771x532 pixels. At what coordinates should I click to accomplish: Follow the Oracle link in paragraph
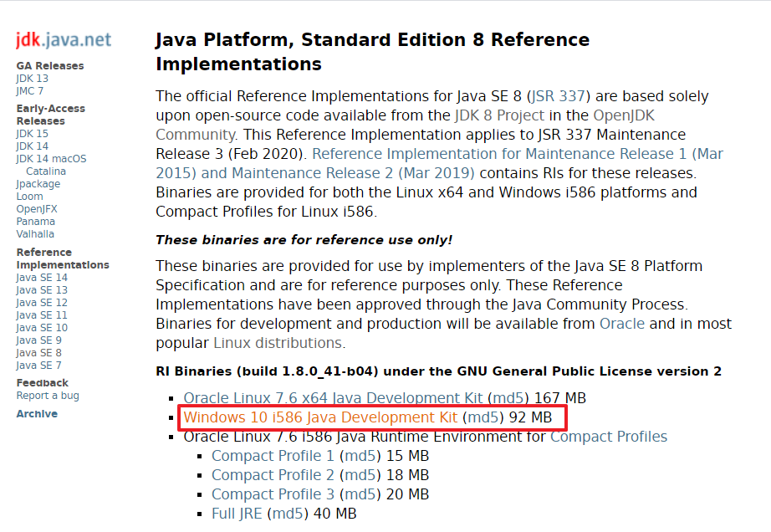coord(622,324)
